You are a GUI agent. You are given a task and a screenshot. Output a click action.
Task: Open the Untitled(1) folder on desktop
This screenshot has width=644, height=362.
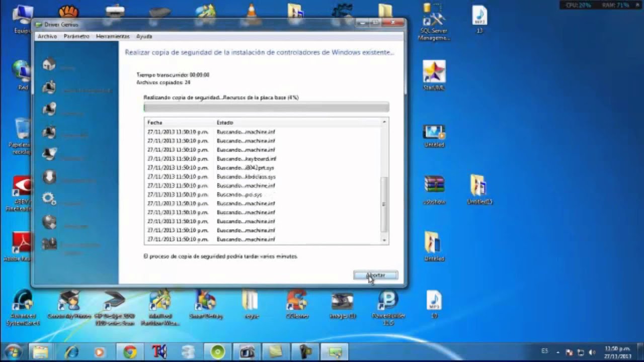(x=479, y=190)
